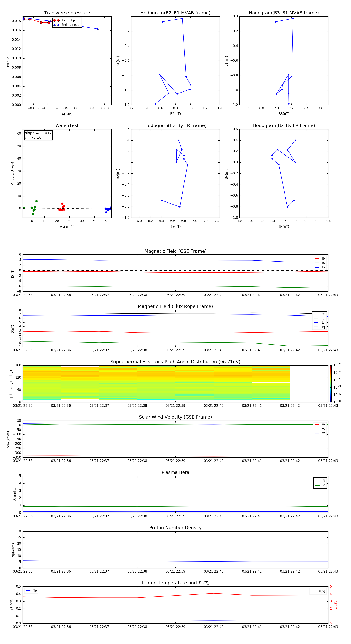Select the "Bz(nT)" x-axis label

point(175,227)
